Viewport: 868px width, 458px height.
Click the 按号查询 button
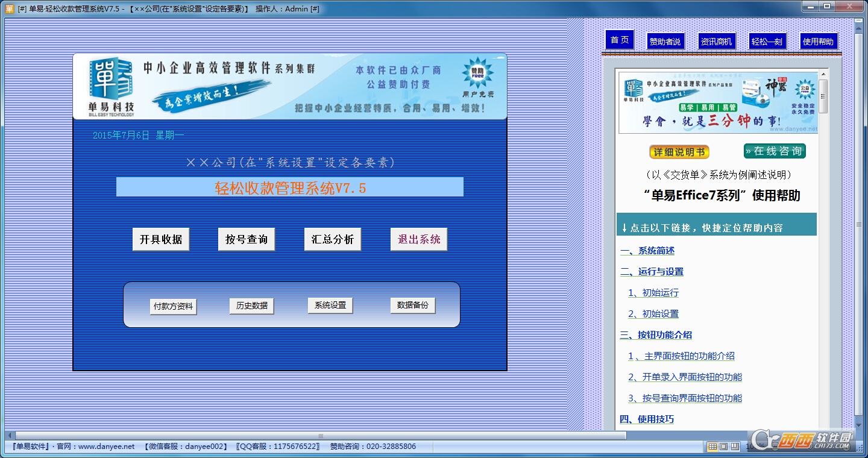pyautogui.click(x=247, y=239)
